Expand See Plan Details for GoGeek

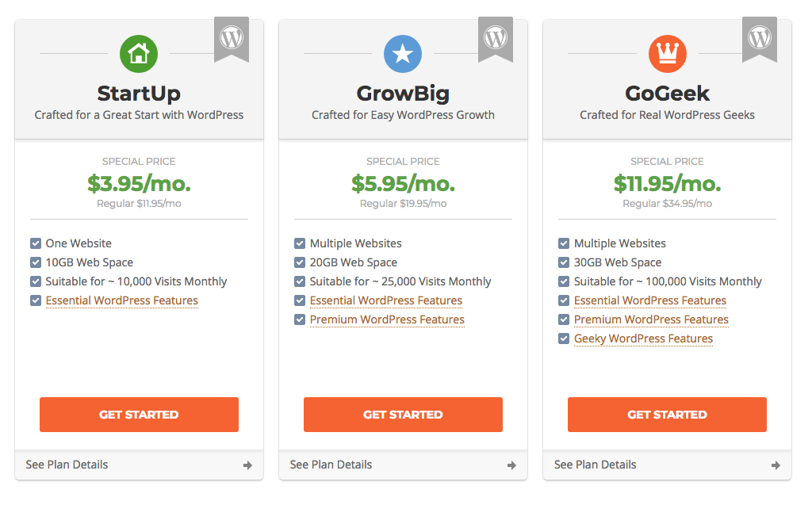coord(667,465)
